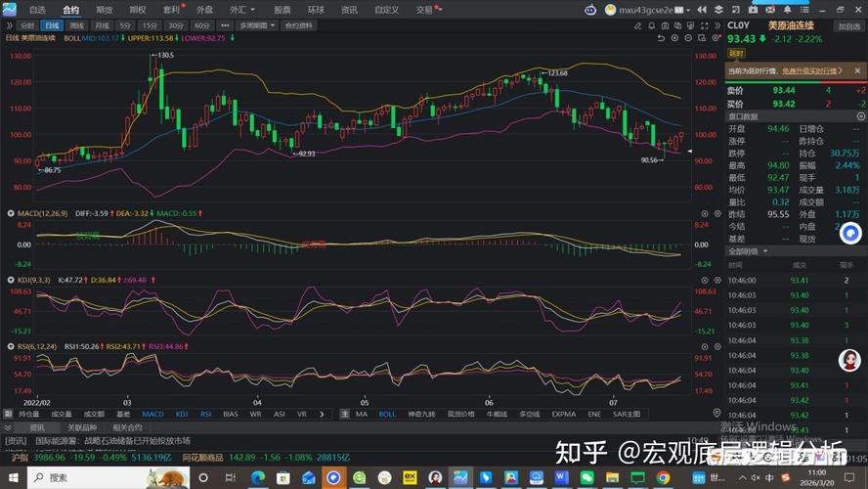Enter fullscreen chart mode icon
868x489 pixels.
[x=704, y=25]
